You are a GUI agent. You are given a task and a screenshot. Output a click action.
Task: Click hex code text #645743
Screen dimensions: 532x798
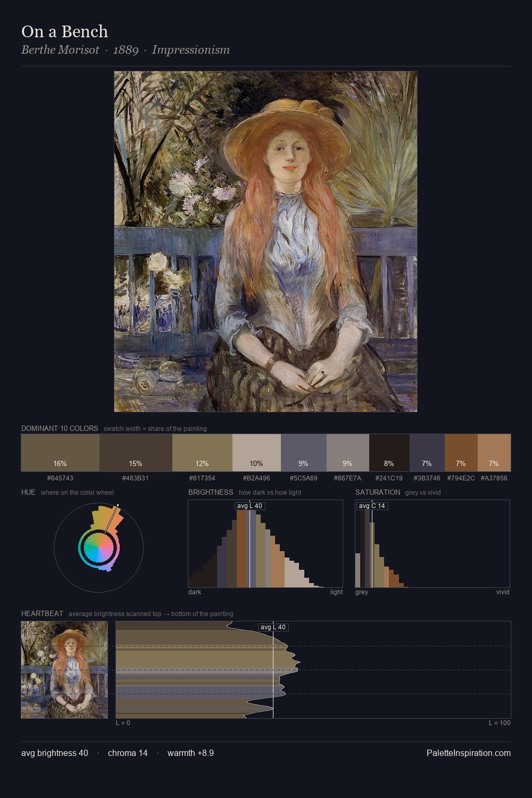pos(60,478)
